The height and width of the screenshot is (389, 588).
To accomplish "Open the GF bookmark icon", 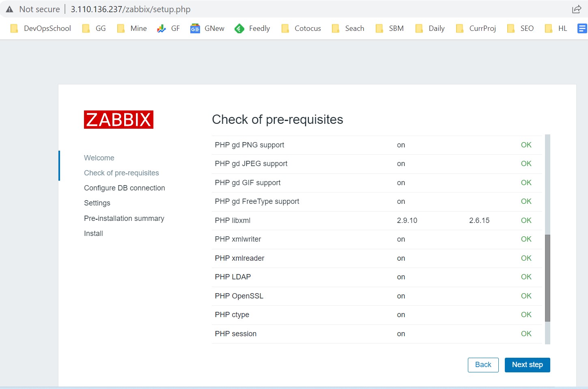I will point(162,28).
